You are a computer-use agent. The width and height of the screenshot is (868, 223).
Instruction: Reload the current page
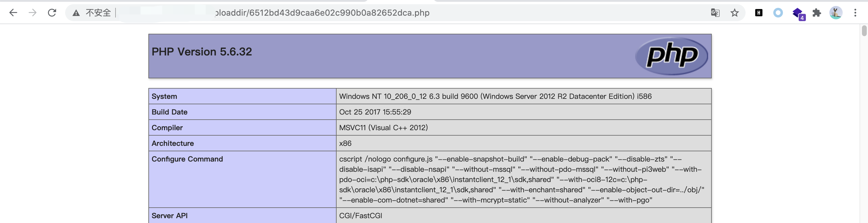coord(52,13)
